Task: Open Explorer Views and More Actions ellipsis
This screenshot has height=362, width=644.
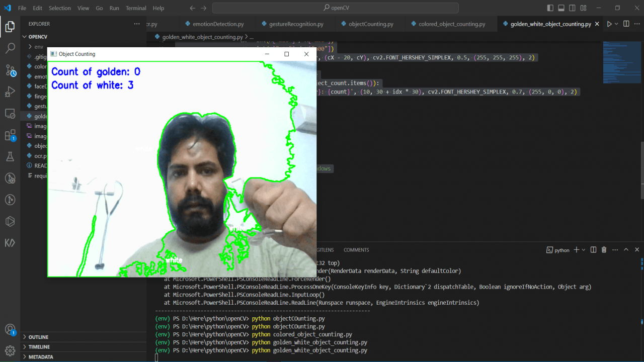Action: [137, 24]
